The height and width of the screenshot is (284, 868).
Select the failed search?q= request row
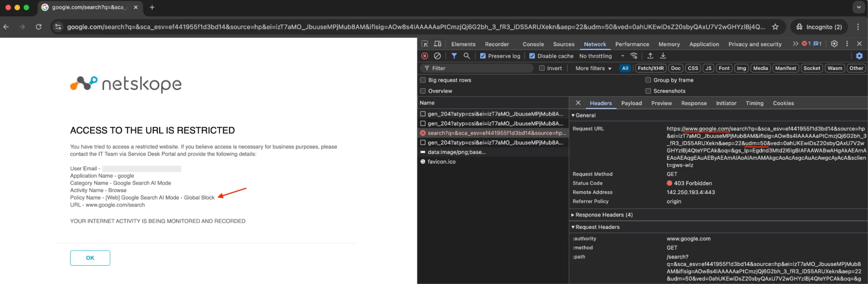coord(493,133)
